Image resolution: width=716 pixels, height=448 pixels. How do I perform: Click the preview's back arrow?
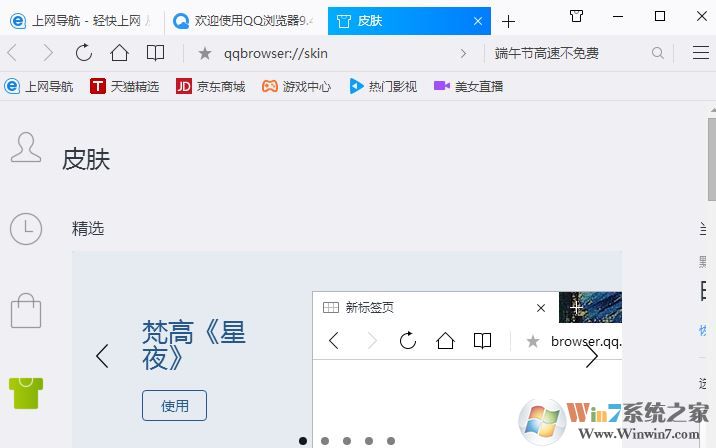pos(334,341)
